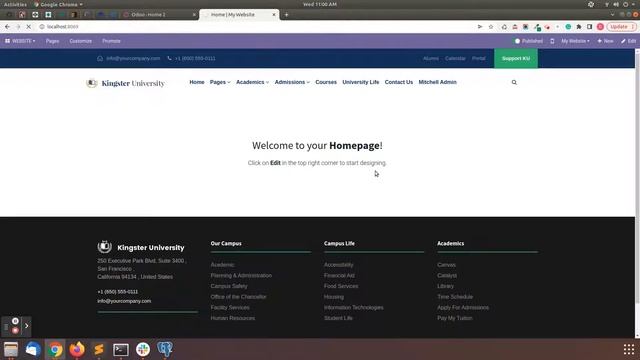The width and height of the screenshot is (640, 360).
Task: Open the Pages menu in Odoo toolbar
Action: pyautogui.click(x=52, y=41)
